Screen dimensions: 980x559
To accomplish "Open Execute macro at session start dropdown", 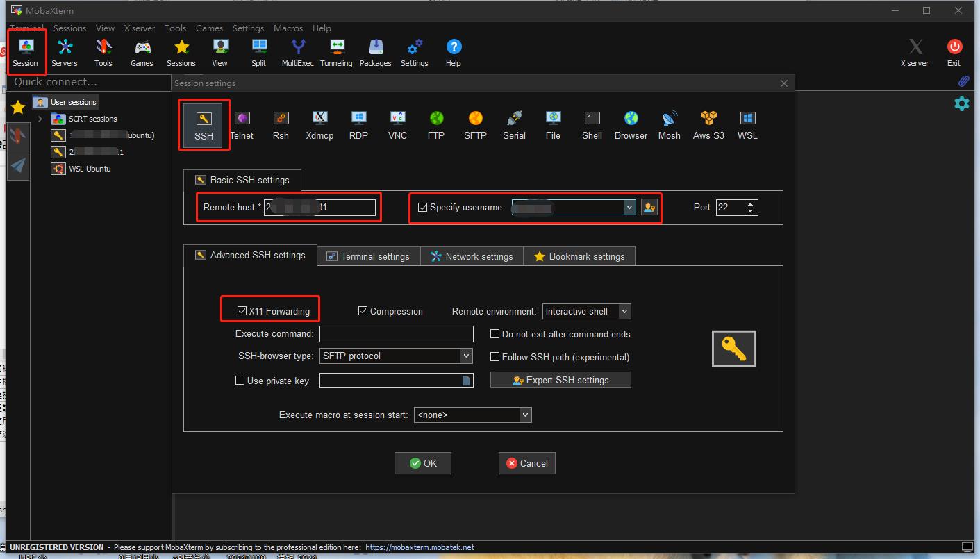I will [524, 415].
